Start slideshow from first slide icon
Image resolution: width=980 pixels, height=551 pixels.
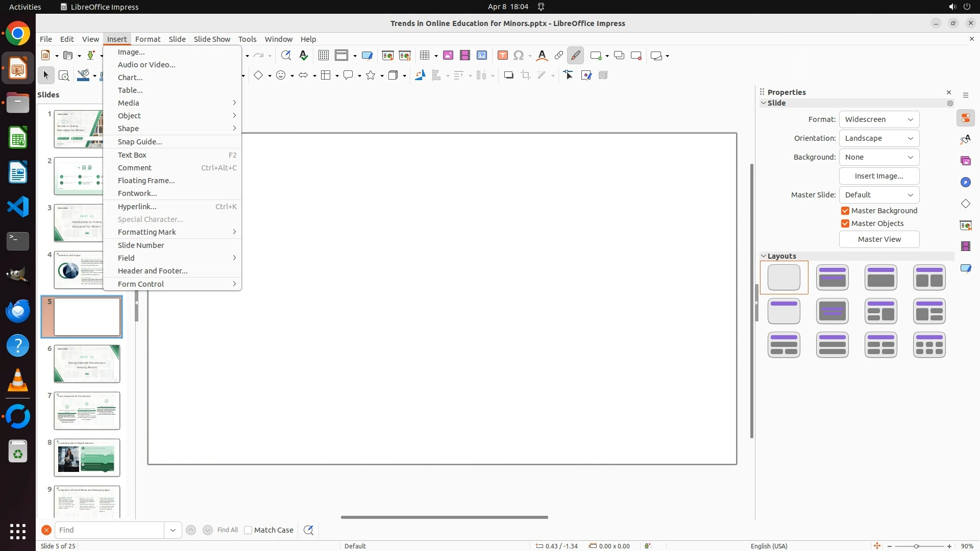click(x=388, y=56)
